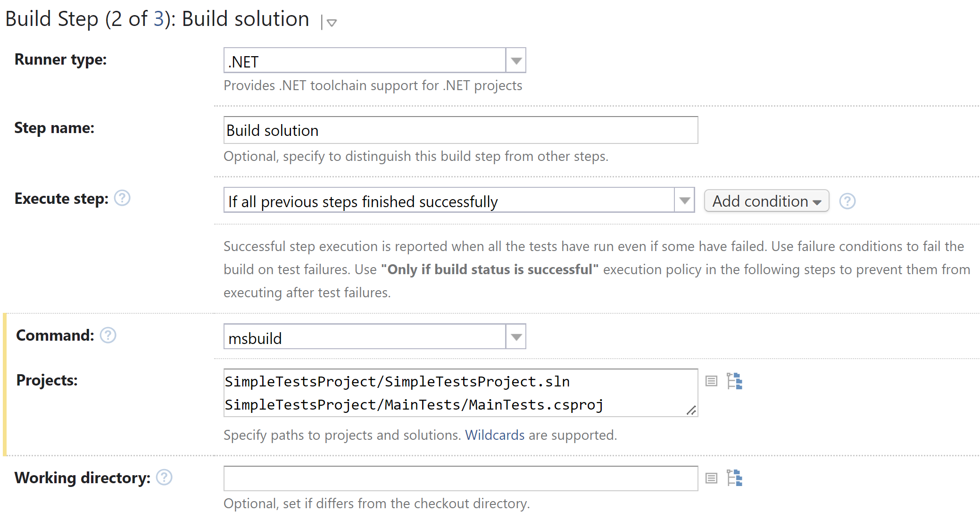This screenshot has width=980, height=520.
Task: Expand the Execute step policy dropdown
Action: coord(684,201)
